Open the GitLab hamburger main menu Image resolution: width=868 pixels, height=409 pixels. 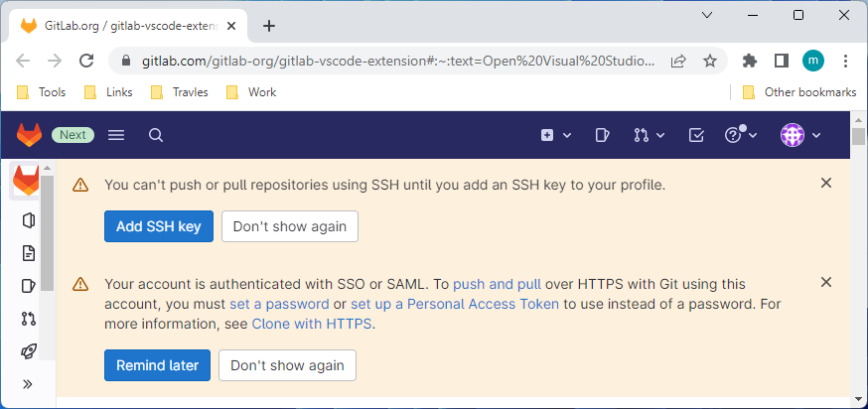click(115, 135)
